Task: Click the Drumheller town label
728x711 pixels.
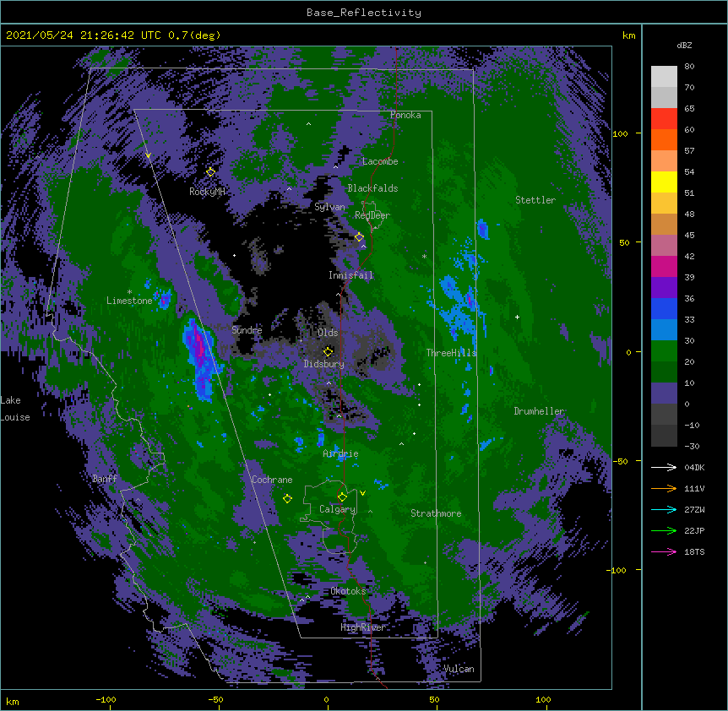Action: (x=539, y=411)
